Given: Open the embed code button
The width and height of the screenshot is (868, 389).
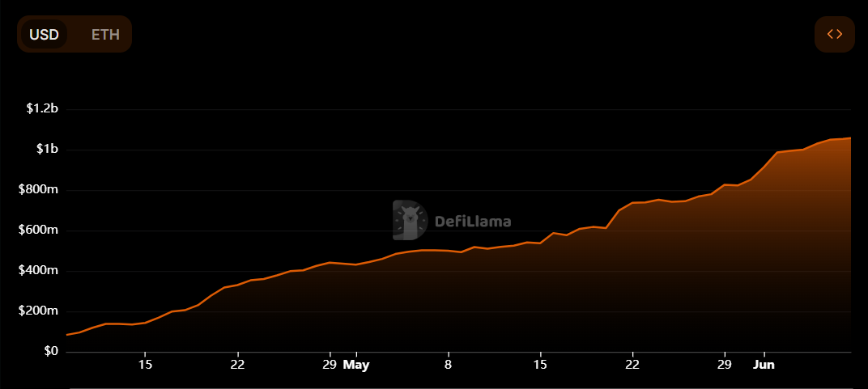Looking at the screenshot, I should 834,34.
